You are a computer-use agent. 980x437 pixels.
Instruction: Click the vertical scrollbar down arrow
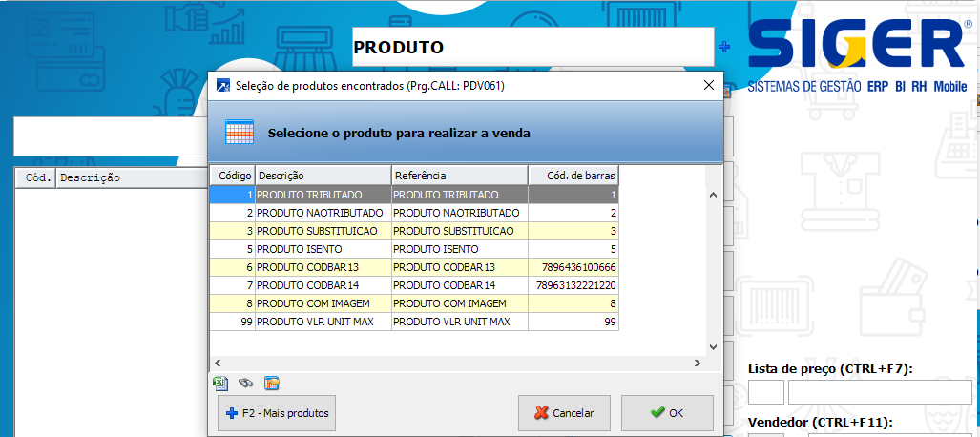(x=714, y=346)
